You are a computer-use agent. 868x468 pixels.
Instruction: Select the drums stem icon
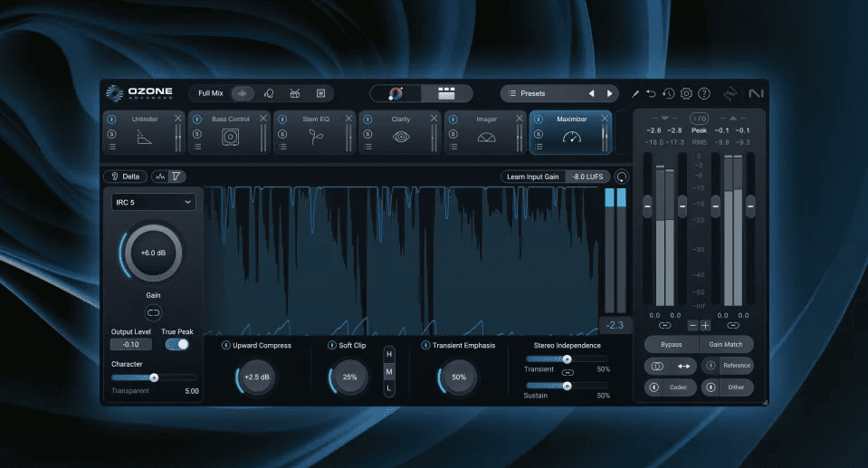pos(294,93)
